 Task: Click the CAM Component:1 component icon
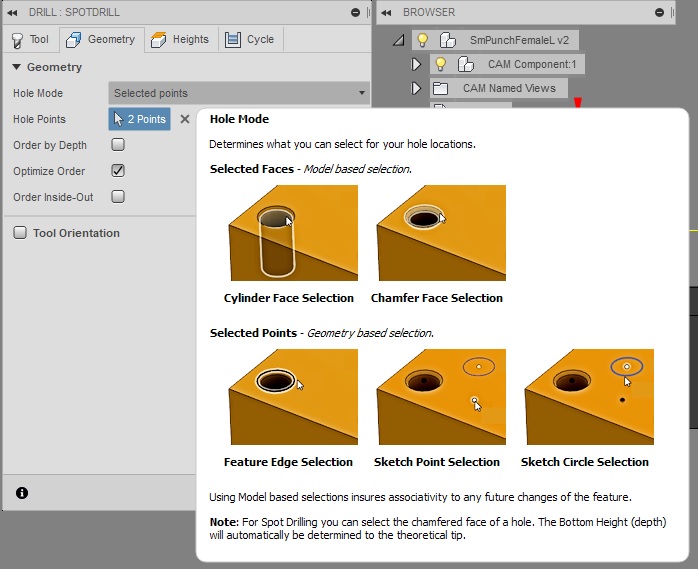tap(466, 64)
